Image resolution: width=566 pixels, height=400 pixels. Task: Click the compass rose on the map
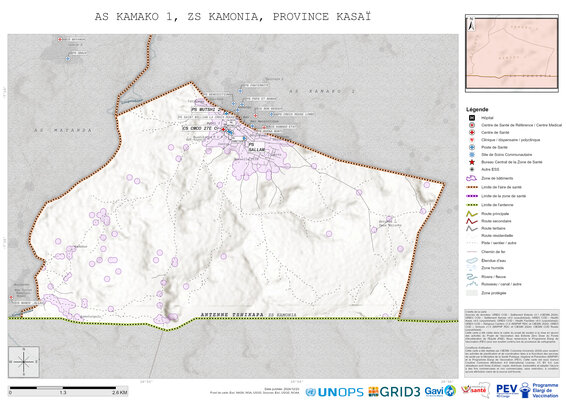click(x=24, y=362)
